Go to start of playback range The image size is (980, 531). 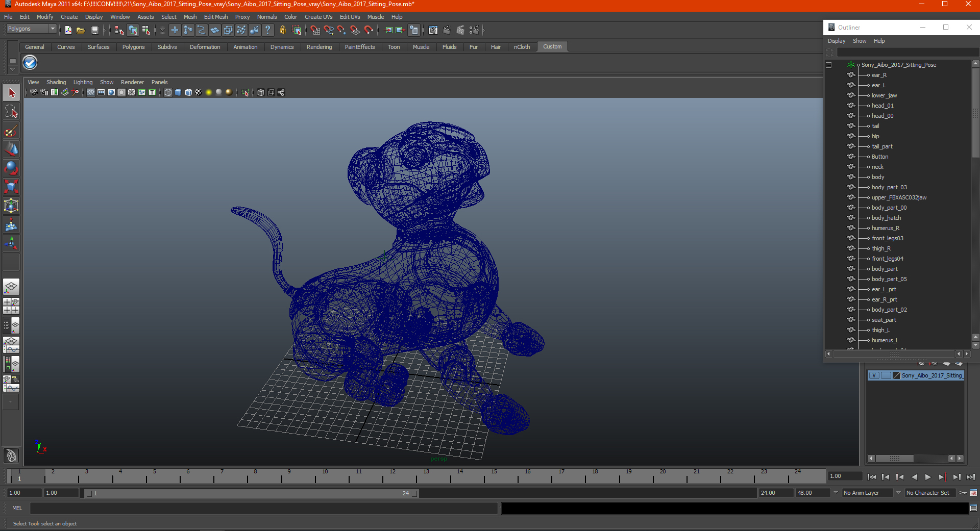872,477
